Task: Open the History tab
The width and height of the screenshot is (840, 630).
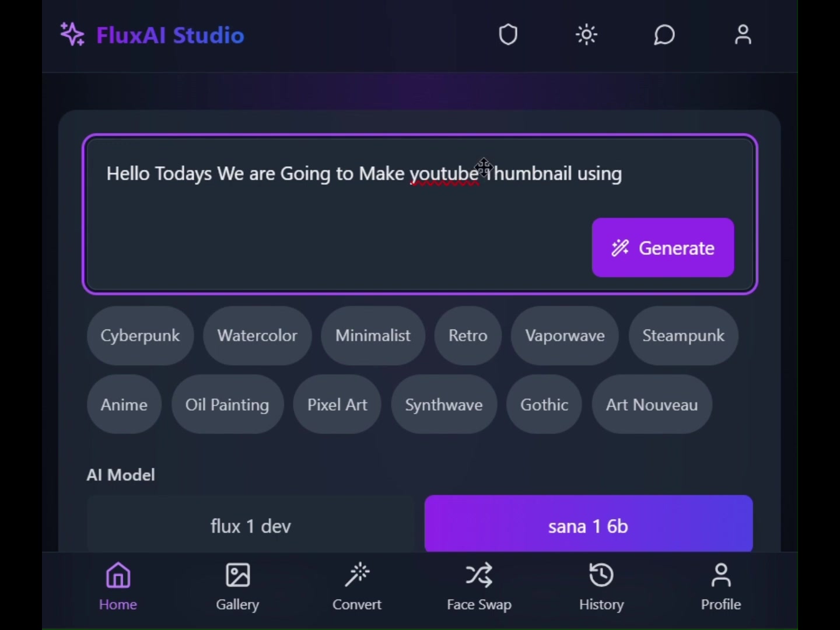Action: tap(601, 587)
